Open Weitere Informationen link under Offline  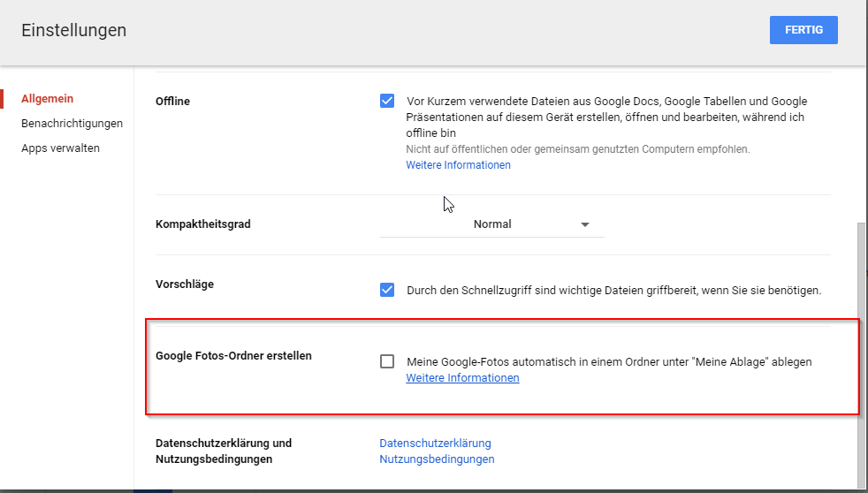458,165
